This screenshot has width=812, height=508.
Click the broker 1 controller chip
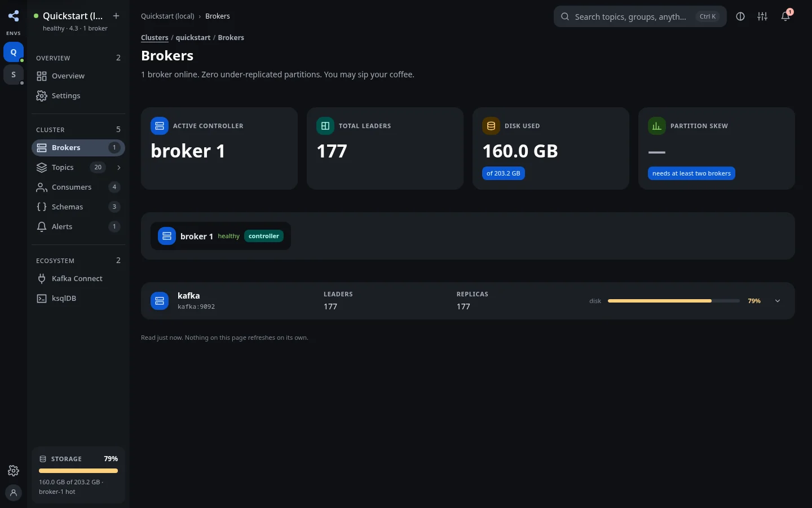[x=220, y=236]
